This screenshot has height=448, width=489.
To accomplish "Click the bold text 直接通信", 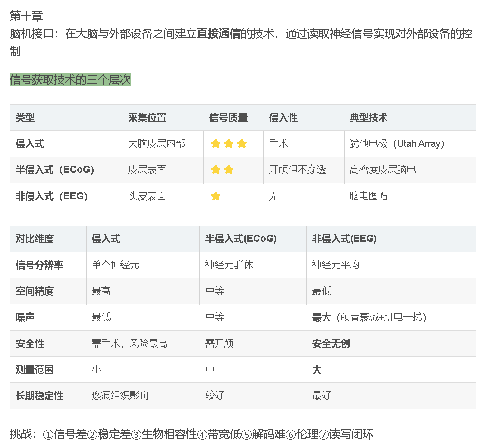I will coord(218,34).
